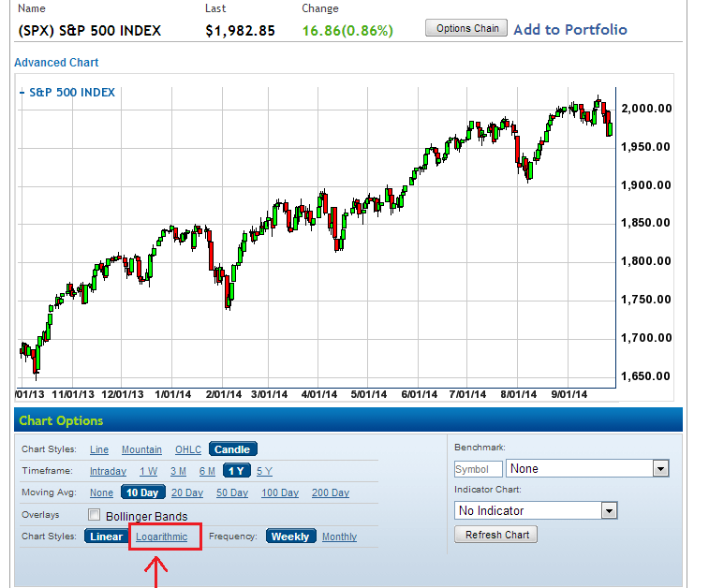Choose the 20 Day moving average
Viewport: 709px width, 588px height.
[x=187, y=492]
